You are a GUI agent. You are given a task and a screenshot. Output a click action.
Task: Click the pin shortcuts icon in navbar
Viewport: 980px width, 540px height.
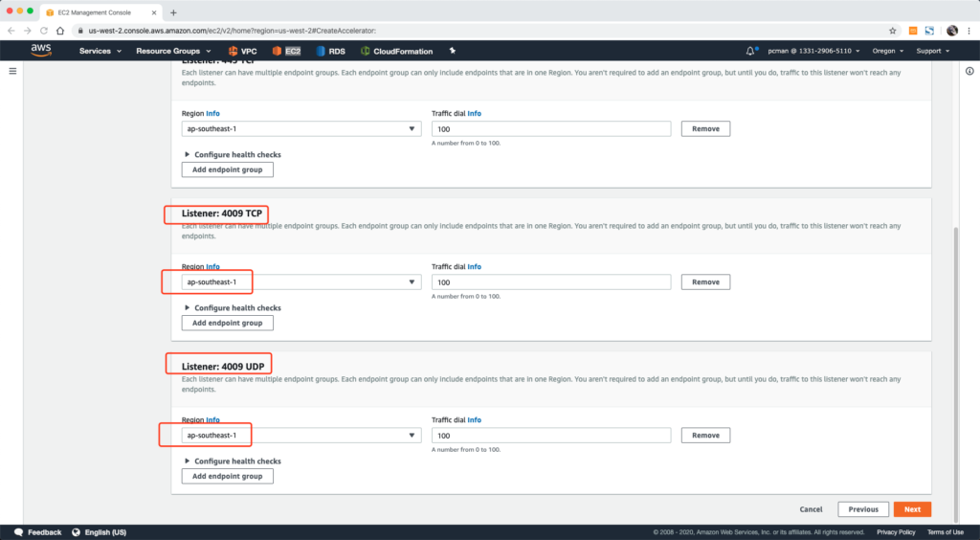point(452,51)
